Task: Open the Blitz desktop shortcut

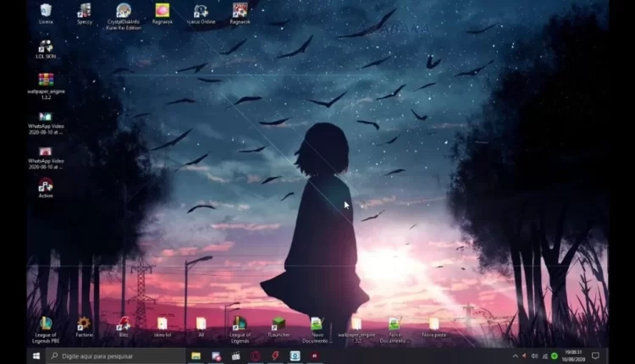Action: point(124,327)
